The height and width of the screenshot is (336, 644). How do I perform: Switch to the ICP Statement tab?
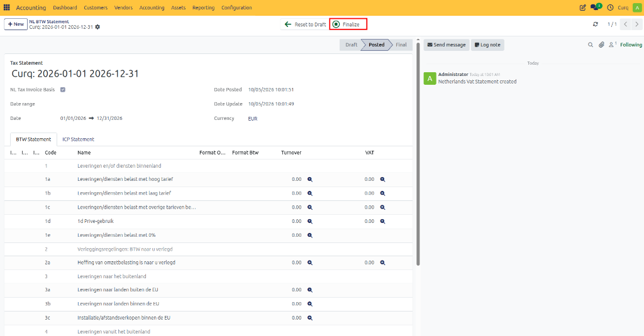tap(78, 139)
